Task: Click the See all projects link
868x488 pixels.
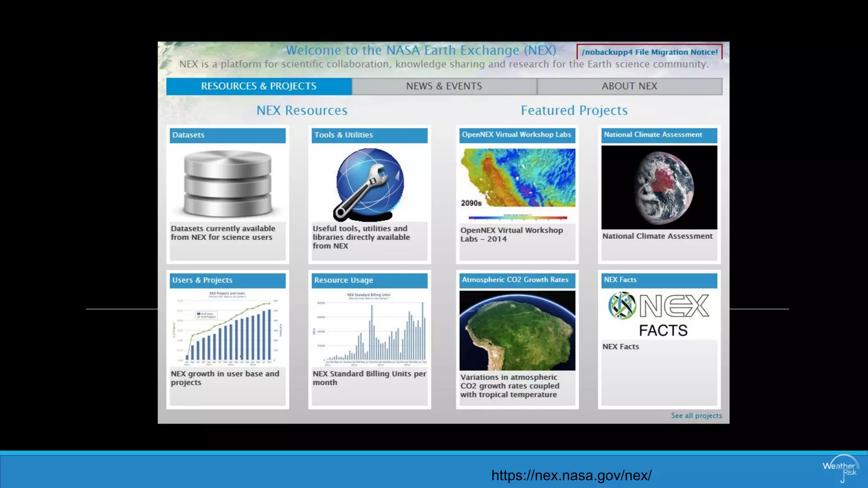Action: click(696, 416)
